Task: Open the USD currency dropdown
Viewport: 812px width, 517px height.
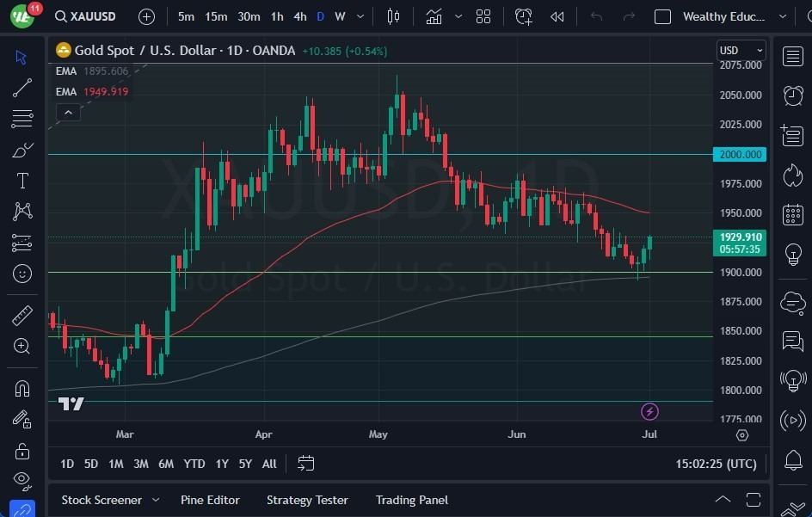Action: click(741, 50)
